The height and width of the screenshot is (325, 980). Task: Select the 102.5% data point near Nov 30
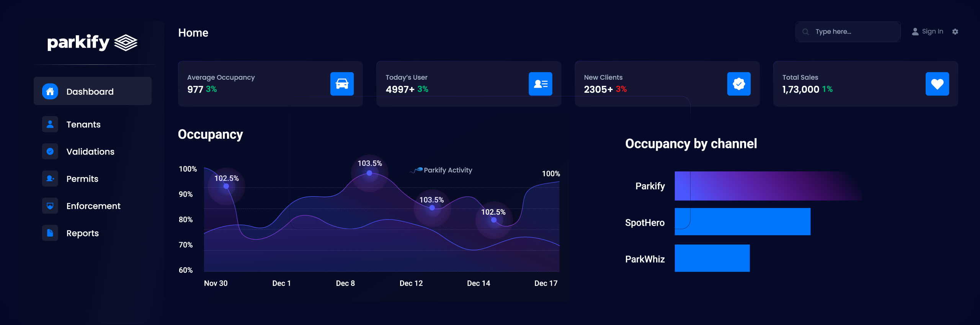click(x=226, y=186)
